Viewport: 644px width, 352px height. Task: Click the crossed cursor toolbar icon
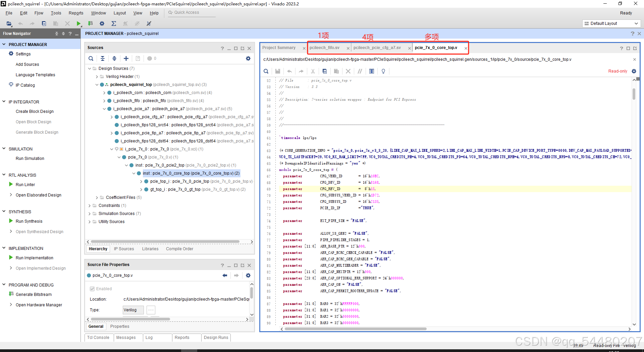149,24
